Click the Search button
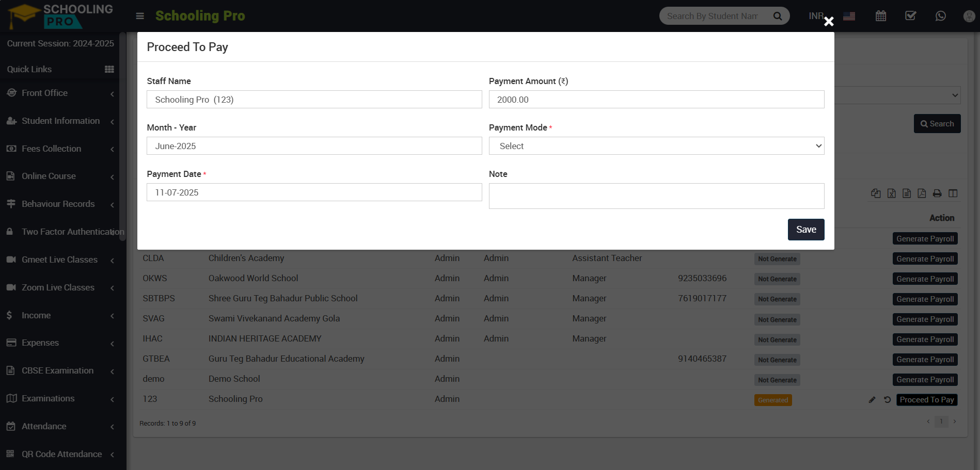The height and width of the screenshot is (470, 980). click(x=937, y=124)
